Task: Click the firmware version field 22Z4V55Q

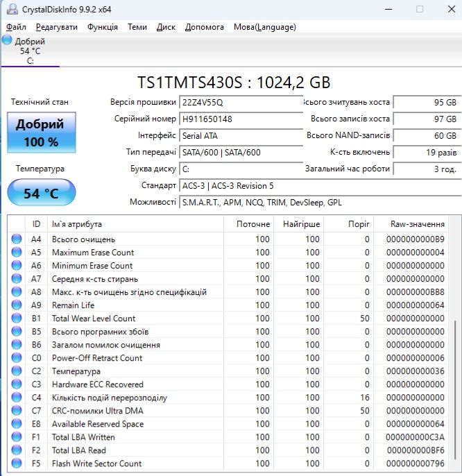Action: [241, 102]
